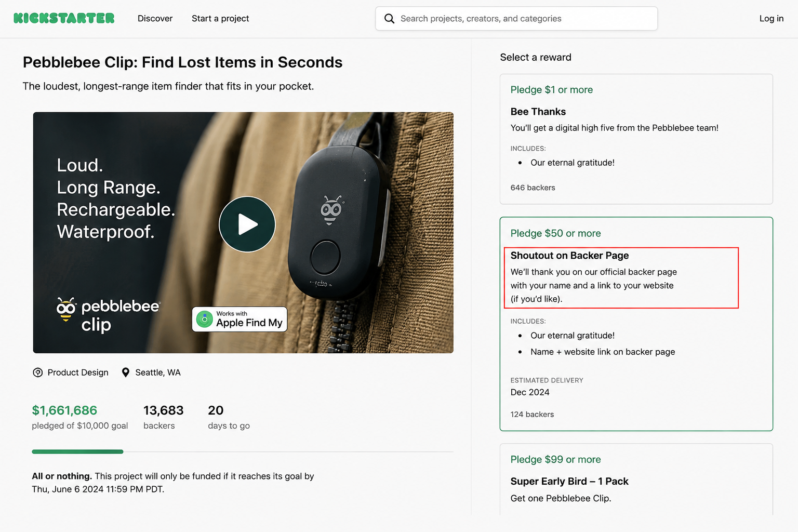Open the Seattle, WA location link
Screen dimensions: 798x532
point(158,373)
